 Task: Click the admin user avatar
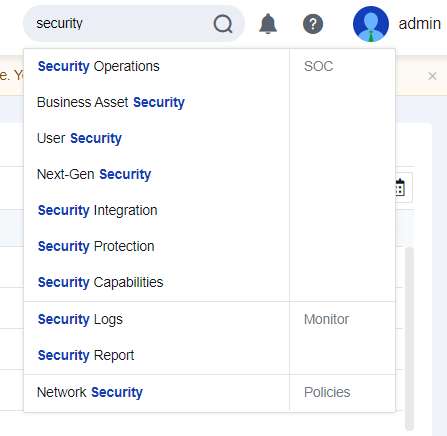pos(371,24)
